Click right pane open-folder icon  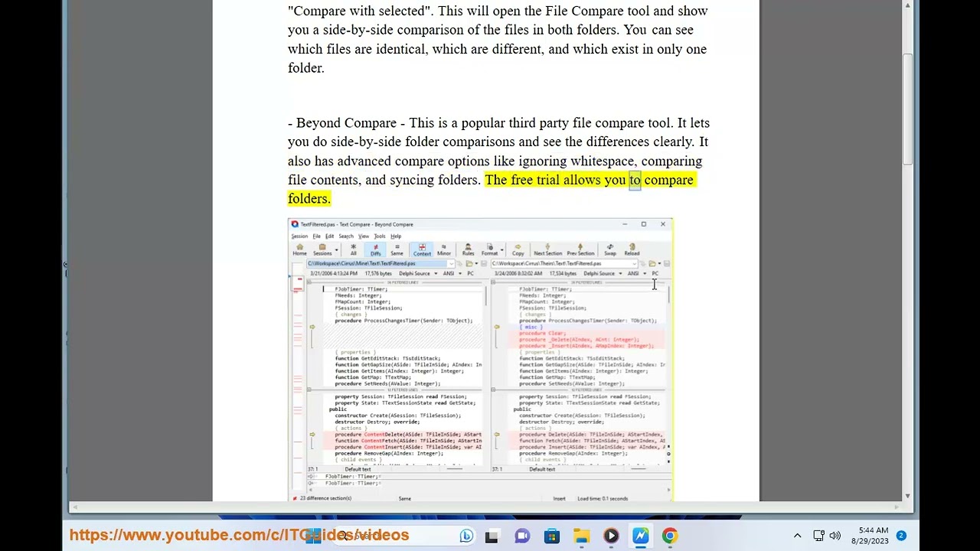click(x=652, y=263)
